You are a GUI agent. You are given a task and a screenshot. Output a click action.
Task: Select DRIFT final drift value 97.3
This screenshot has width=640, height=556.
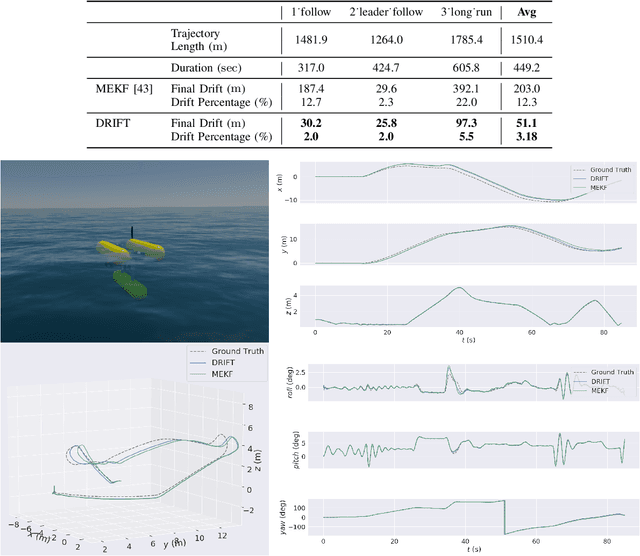pos(466,123)
